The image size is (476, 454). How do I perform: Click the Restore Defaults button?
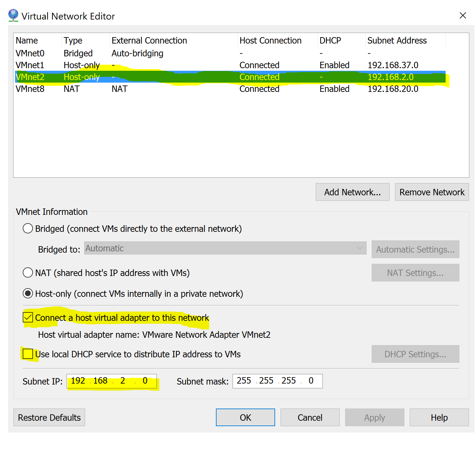(x=49, y=417)
